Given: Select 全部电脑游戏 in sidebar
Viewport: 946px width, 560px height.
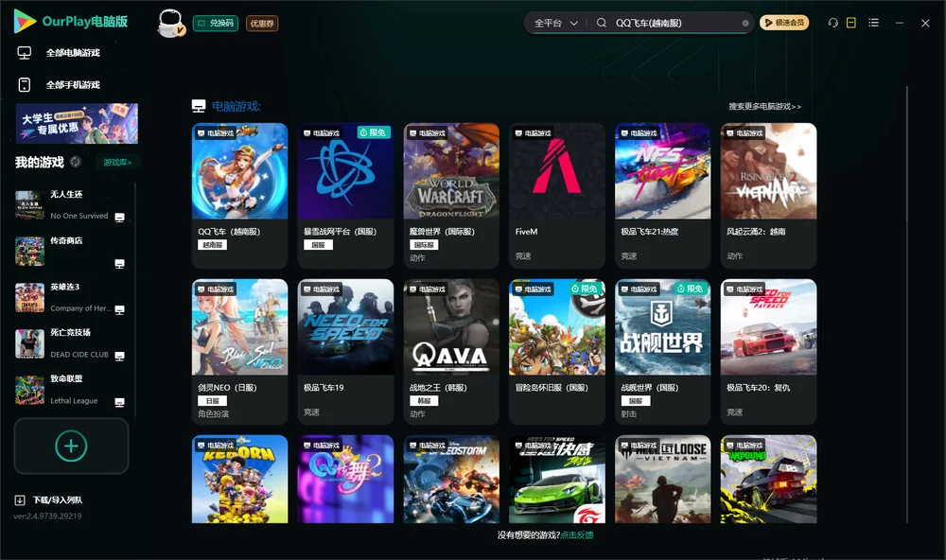Looking at the screenshot, I should pos(73,53).
